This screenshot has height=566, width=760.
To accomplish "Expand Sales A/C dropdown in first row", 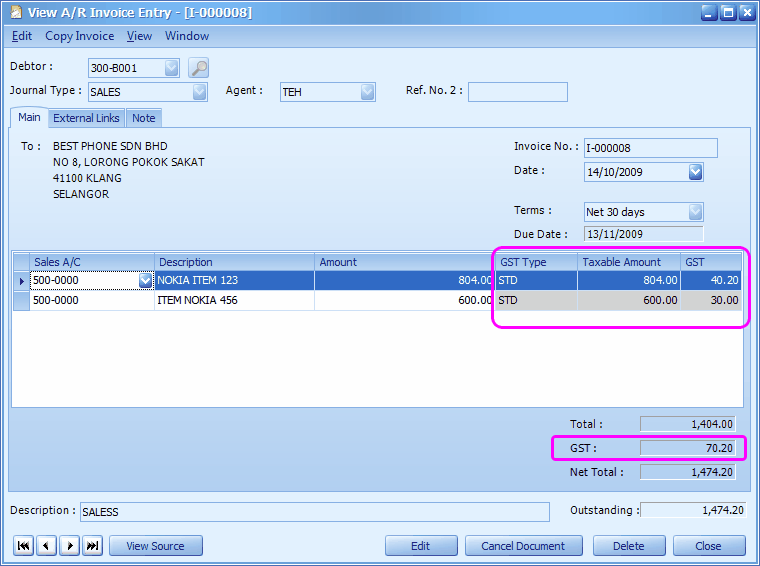I will click(146, 281).
